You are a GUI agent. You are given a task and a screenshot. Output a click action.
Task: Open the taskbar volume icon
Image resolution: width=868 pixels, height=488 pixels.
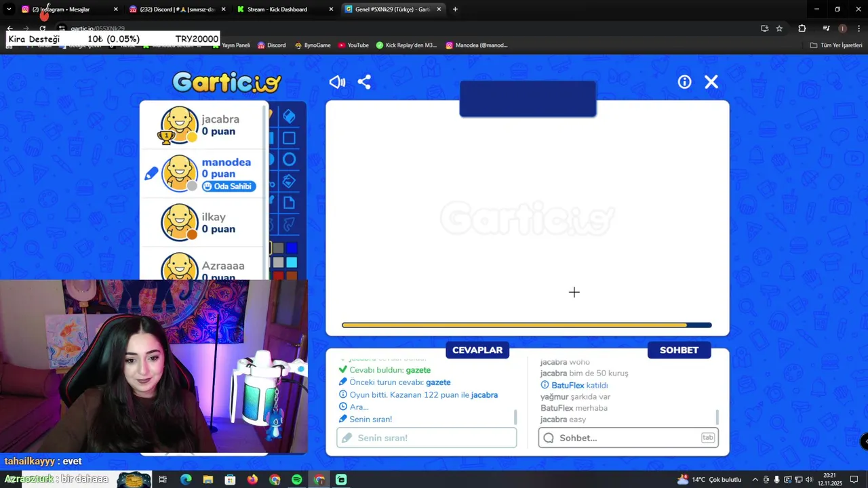click(808, 480)
